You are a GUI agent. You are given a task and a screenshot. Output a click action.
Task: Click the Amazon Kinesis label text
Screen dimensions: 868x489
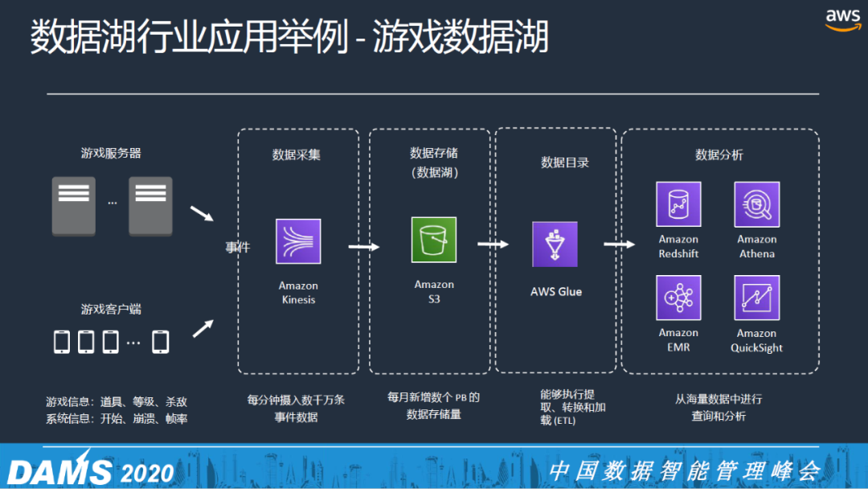point(298,293)
